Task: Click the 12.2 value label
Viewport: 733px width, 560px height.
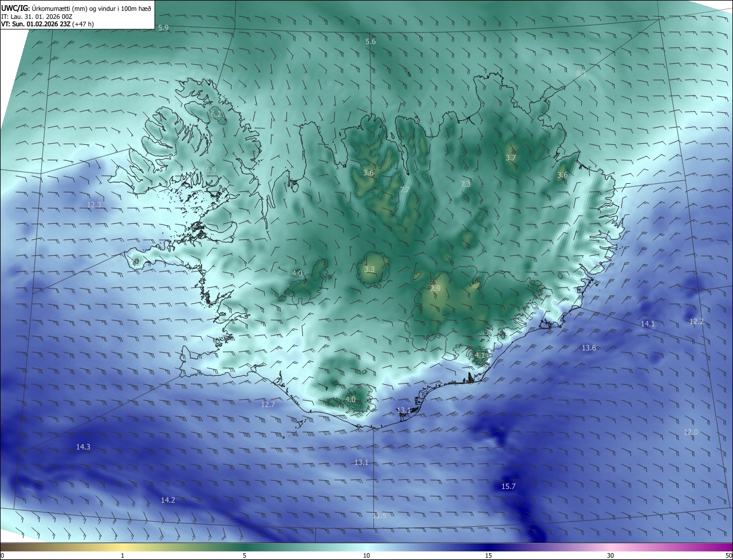Action: (696, 321)
